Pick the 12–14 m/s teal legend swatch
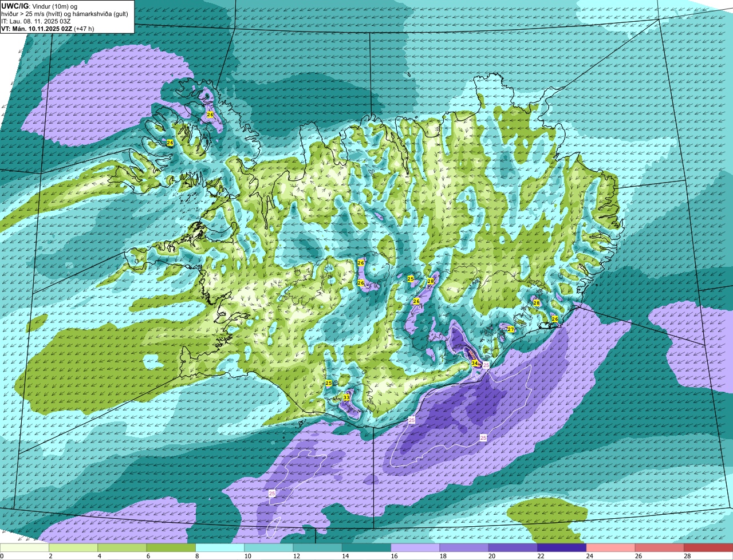The image size is (733, 560). coord(318,548)
